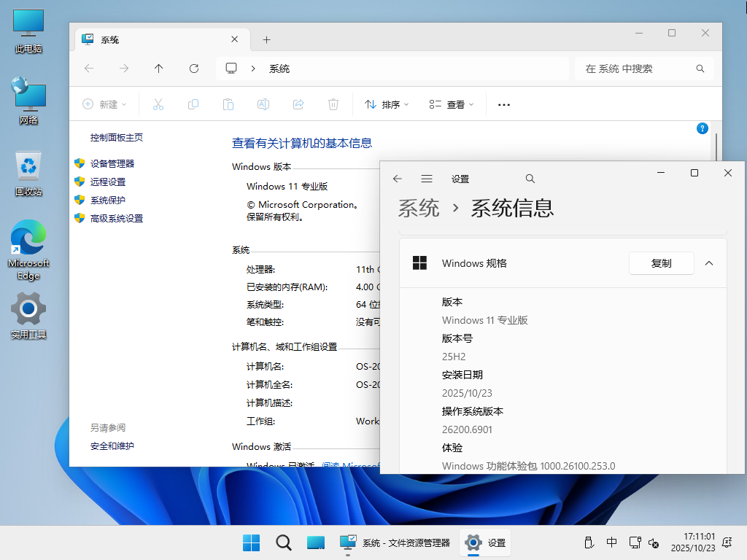The image size is (747, 560).
Task: Select the Rename icon in the toolbar
Action: tap(263, 104)
